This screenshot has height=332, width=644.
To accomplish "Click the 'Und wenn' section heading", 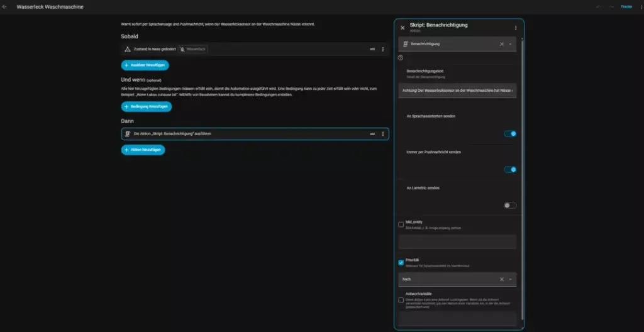I will pyautogui.click(x=133, y=80).
